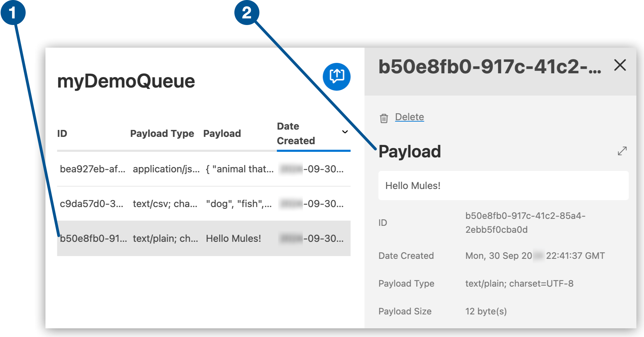Sort messages by the ID column header

coord(63,133)
